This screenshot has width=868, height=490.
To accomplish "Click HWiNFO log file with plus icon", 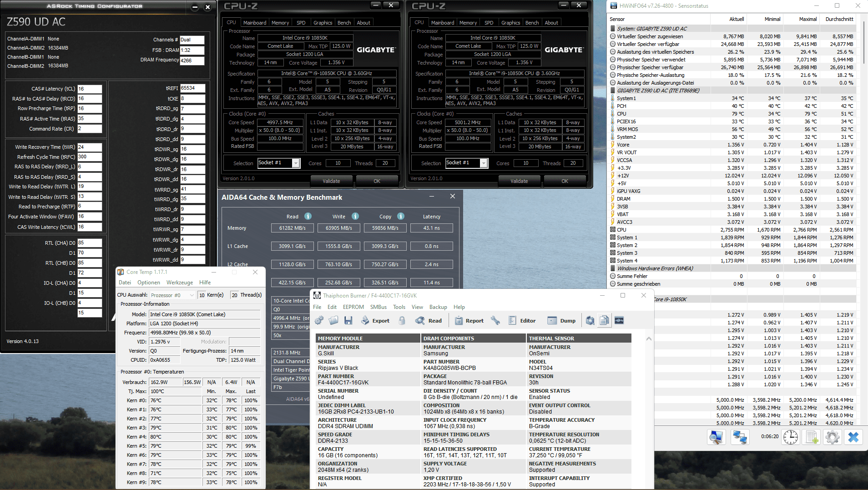I will [x=812, y=437].
